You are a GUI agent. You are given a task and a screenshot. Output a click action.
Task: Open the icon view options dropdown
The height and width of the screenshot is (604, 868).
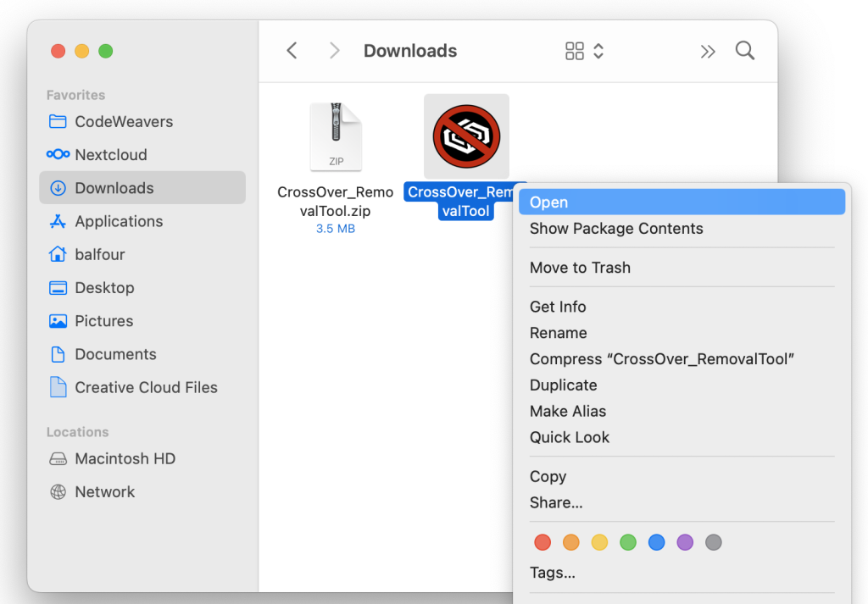coord(585,51)
